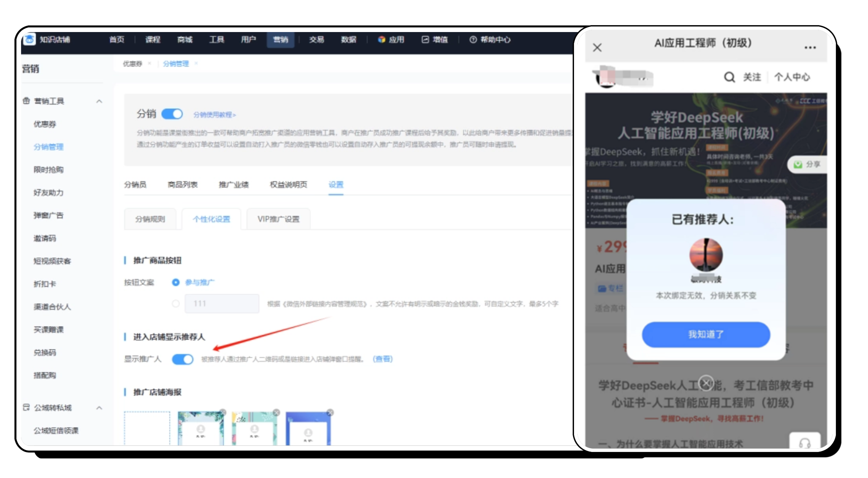Select the blue poster thumbnail

pos(308,428)
